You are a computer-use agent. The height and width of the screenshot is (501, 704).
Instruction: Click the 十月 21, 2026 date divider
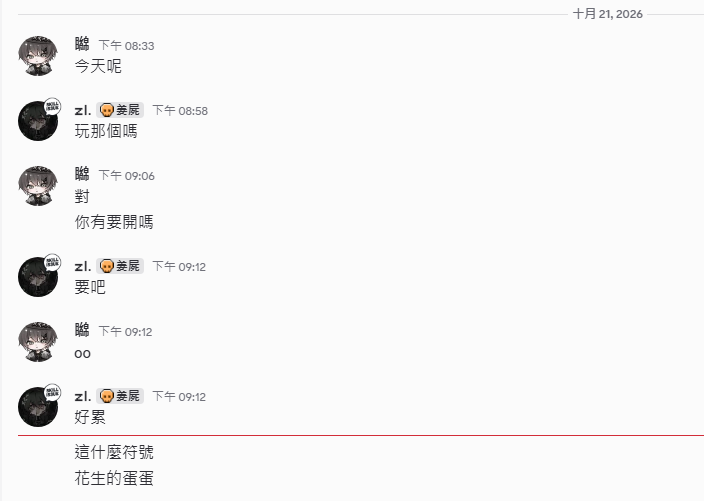click(608, 14)
